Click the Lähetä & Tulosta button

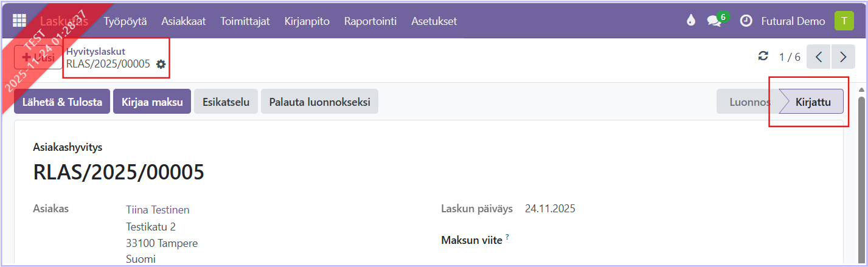click(x=62, y=102)
